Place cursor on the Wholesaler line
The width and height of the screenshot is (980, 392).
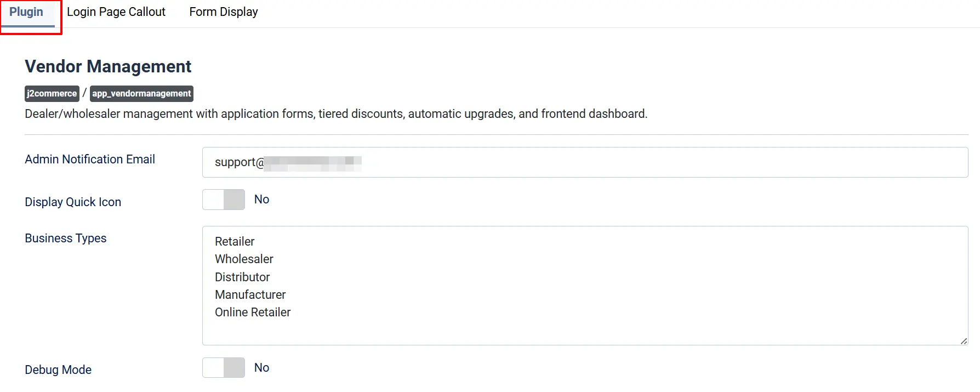click(244, 259)
